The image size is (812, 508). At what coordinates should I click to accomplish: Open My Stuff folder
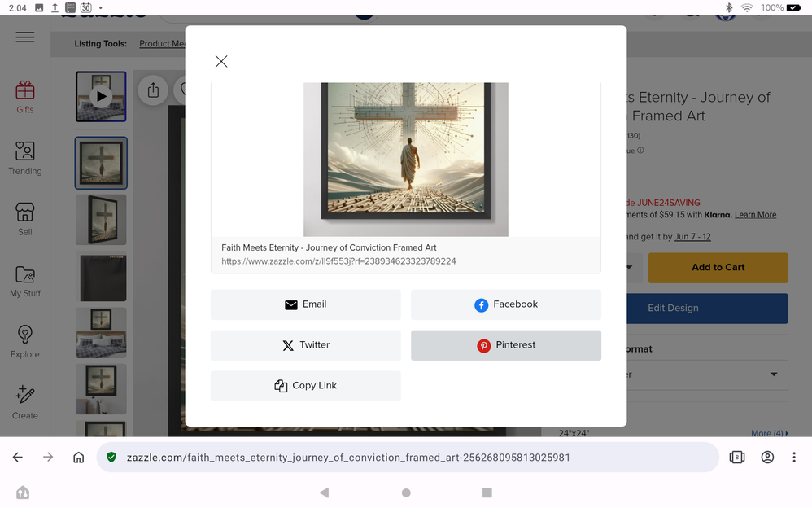click(25, 280)
